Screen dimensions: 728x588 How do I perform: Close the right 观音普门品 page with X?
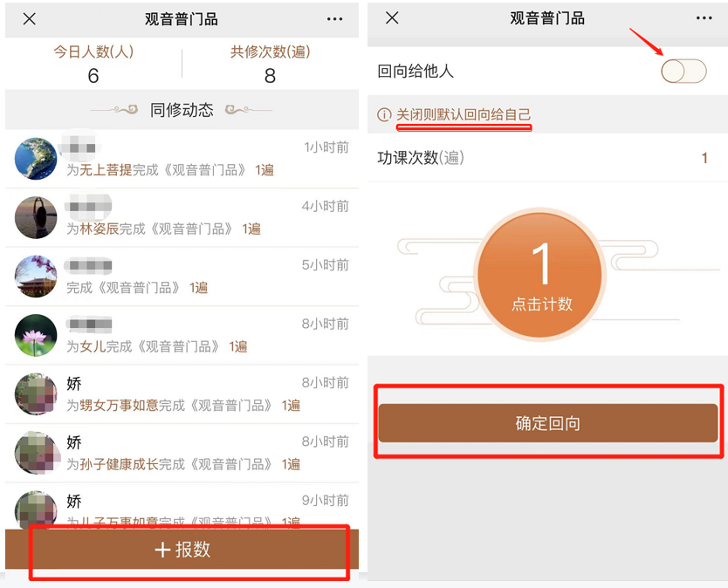pos(392,18)
